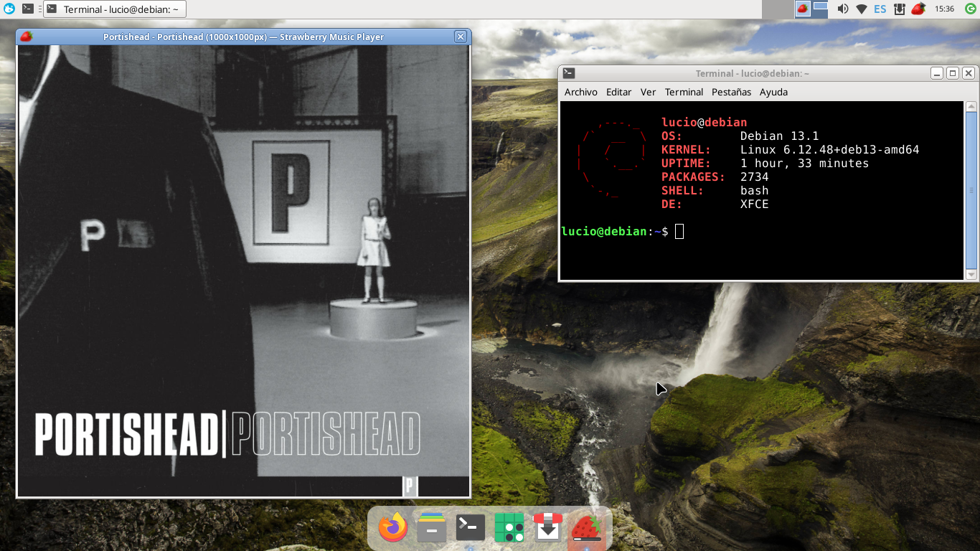Image resolution: width=980 pixels, height=551 pixels.
Task: Click the Terminal scrollbar down arrow
Action: click(x=971, y=275)
